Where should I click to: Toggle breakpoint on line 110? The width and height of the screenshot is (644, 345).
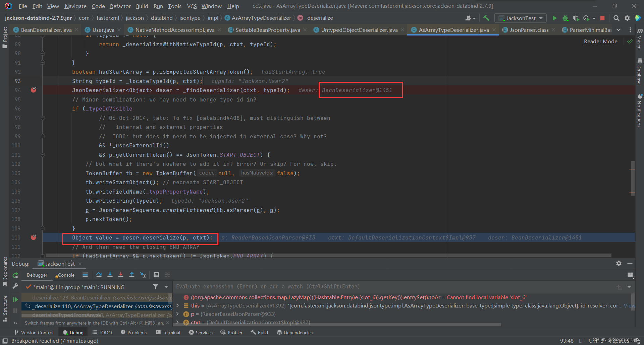pos(34,237)
